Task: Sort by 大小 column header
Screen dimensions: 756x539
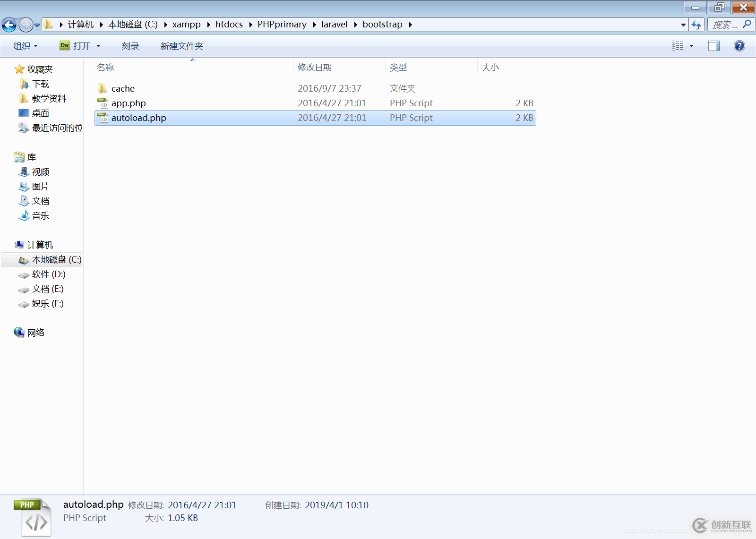Action: point(508,67)
